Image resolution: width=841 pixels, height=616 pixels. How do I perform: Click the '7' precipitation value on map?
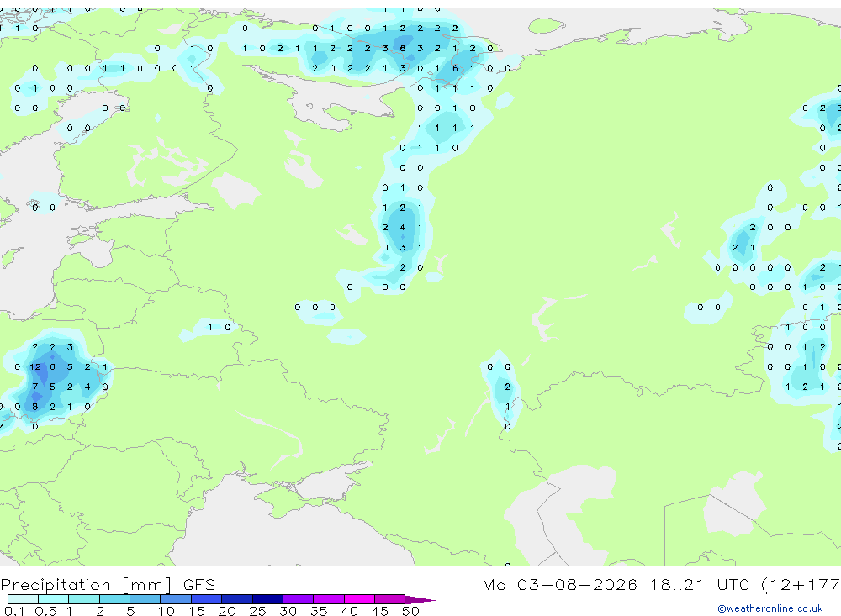pyautogui.click(x=34, y=387)
